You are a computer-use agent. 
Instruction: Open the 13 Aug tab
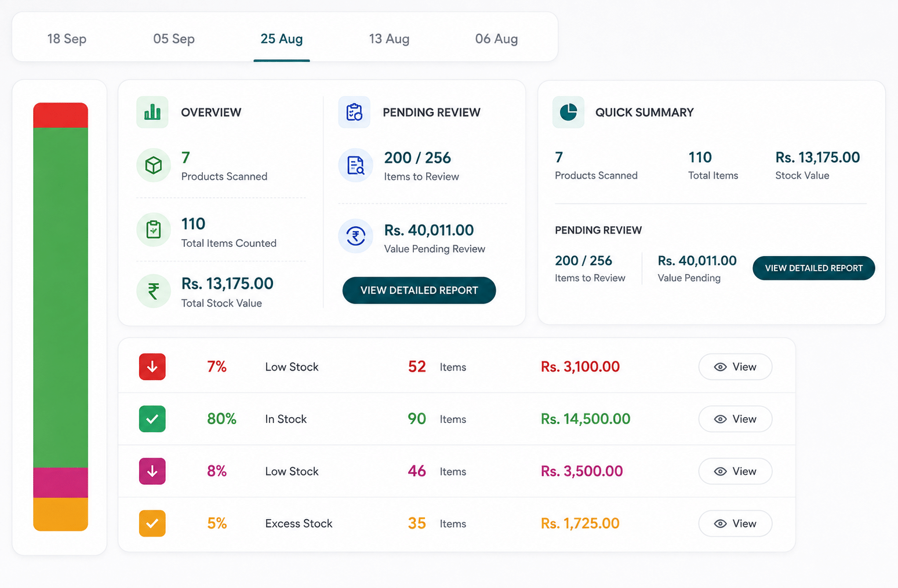coord(389,39)
